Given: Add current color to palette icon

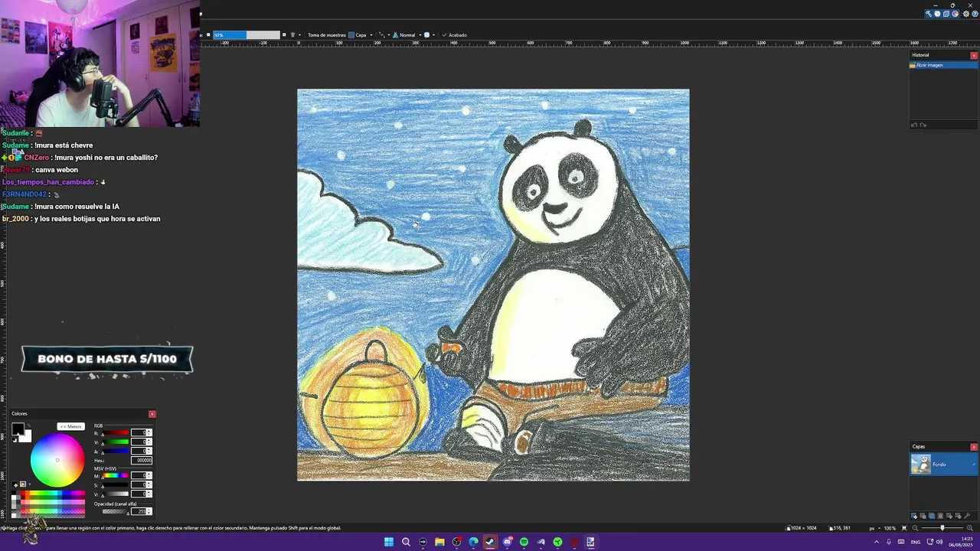Looking at the screenshot, I should pos(15,484).
